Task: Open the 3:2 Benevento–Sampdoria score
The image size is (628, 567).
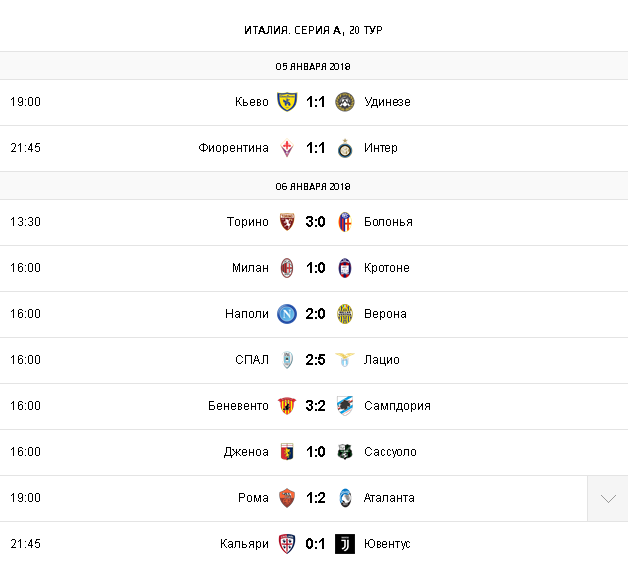Action: (315, 406)
